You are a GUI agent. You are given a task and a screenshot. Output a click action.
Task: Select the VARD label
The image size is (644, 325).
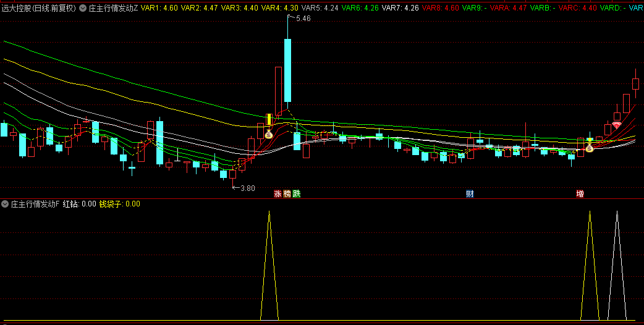[x=612, y=8]
